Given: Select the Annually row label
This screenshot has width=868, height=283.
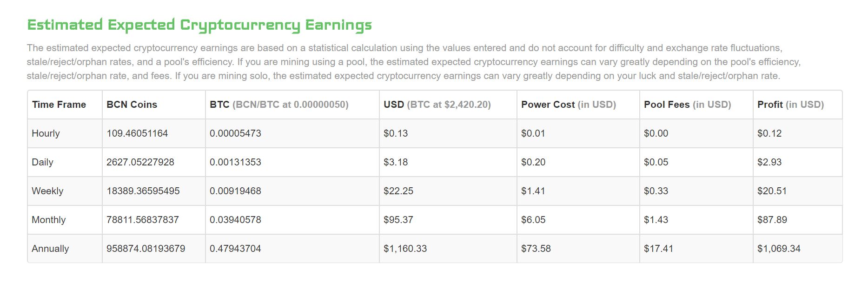Looking at the screenshot, I should click(50, 249).
